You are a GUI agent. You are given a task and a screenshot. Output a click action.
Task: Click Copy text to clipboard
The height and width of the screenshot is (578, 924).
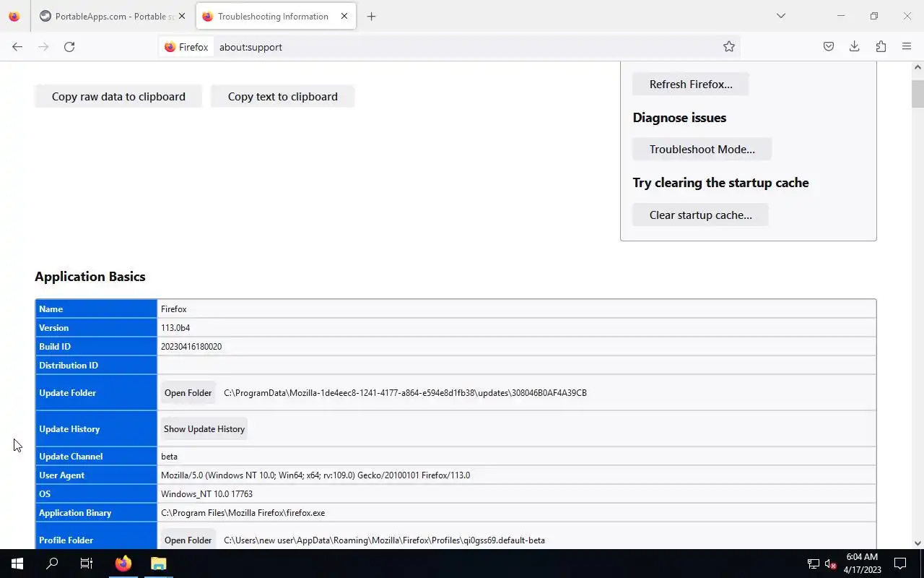tap(283, 97)
